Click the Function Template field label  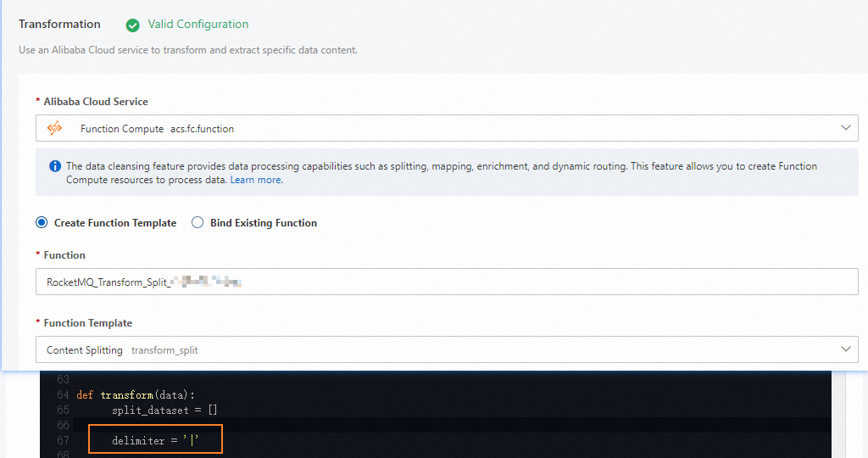tap(88, 323)
